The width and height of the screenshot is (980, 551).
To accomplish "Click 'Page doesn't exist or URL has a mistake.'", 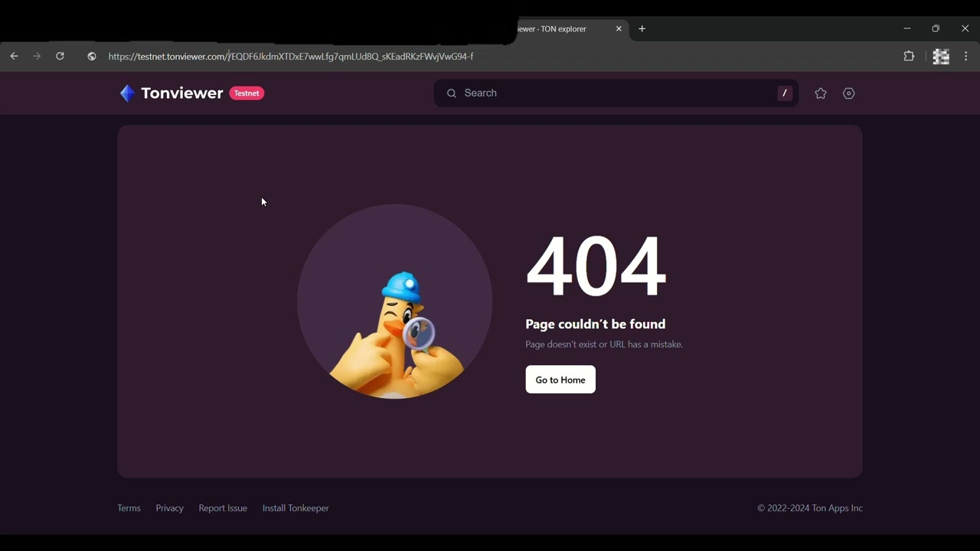I will (x=604, y=345).
